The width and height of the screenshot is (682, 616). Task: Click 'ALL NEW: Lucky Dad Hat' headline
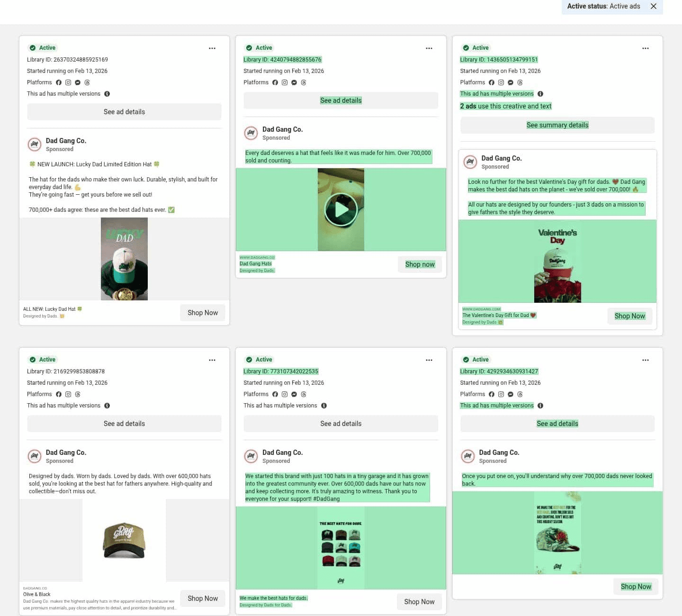tap(53, 309)
